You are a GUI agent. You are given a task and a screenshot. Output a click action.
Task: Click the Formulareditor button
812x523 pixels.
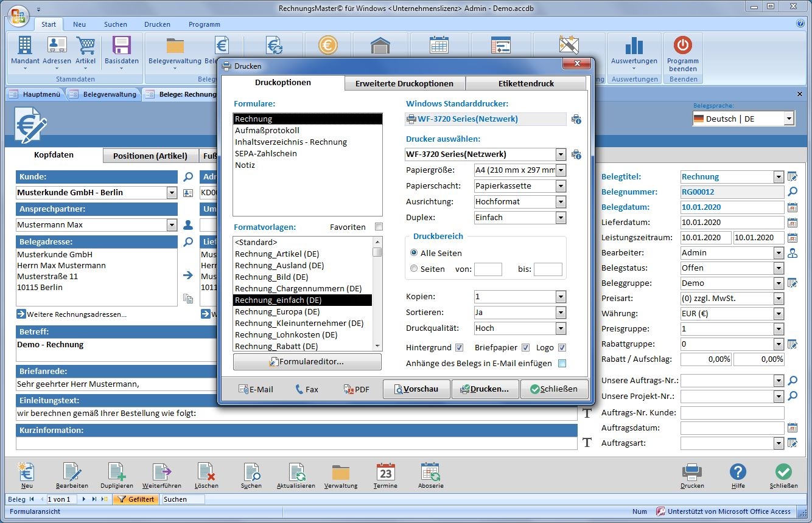tap(307, 362)
